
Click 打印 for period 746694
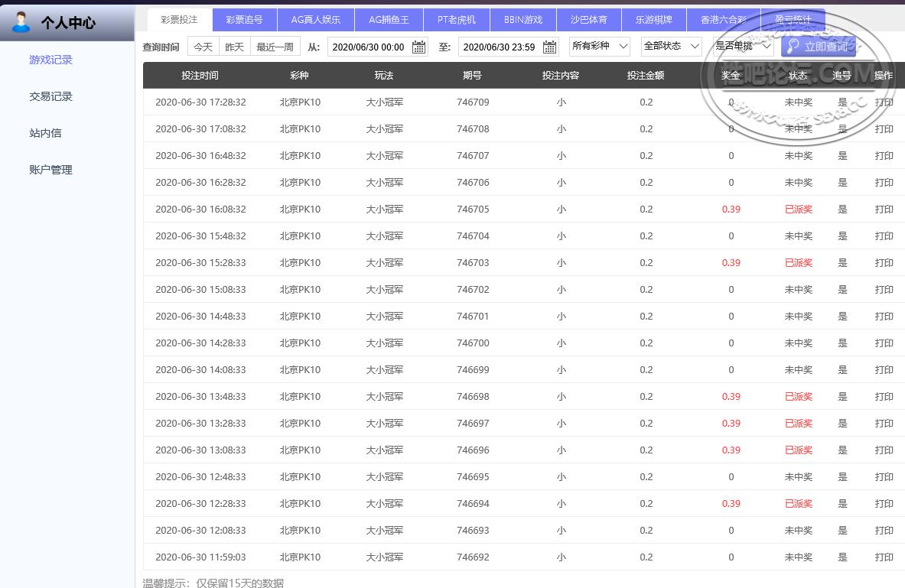coord(884,504)
